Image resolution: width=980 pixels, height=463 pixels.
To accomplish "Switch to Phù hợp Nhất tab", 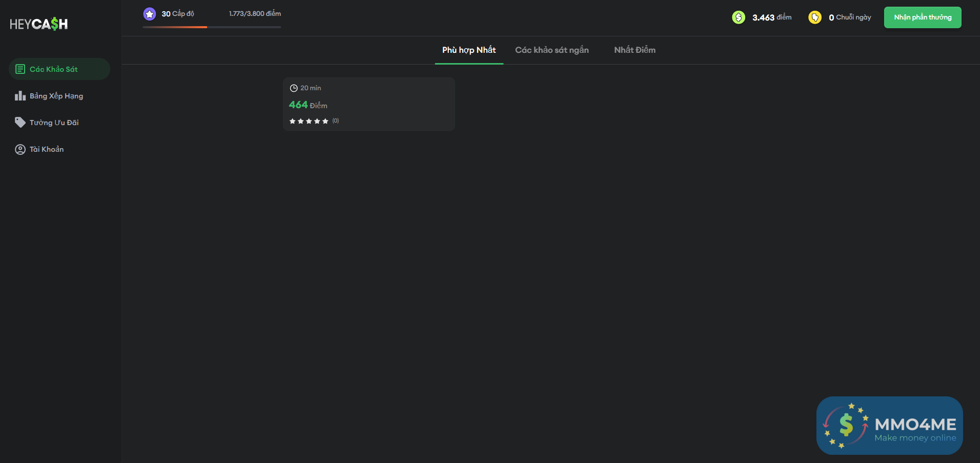I will pyautogui.click(x=469, y=50).
